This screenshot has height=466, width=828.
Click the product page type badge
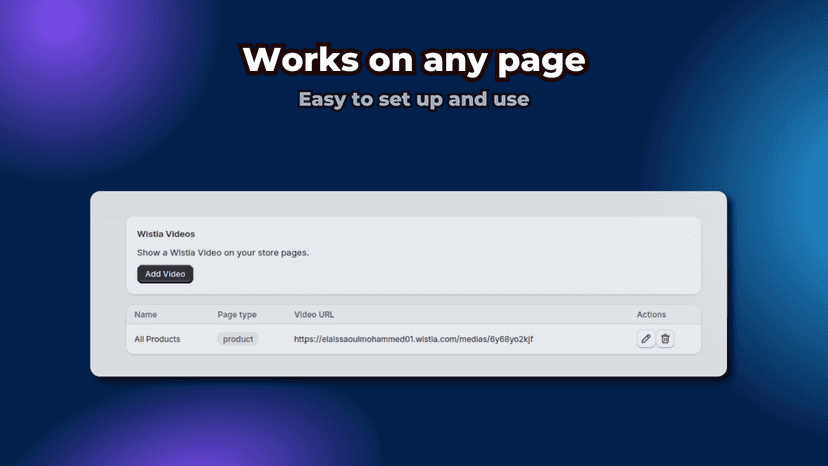pyautogui.click(x=238, y=339)
